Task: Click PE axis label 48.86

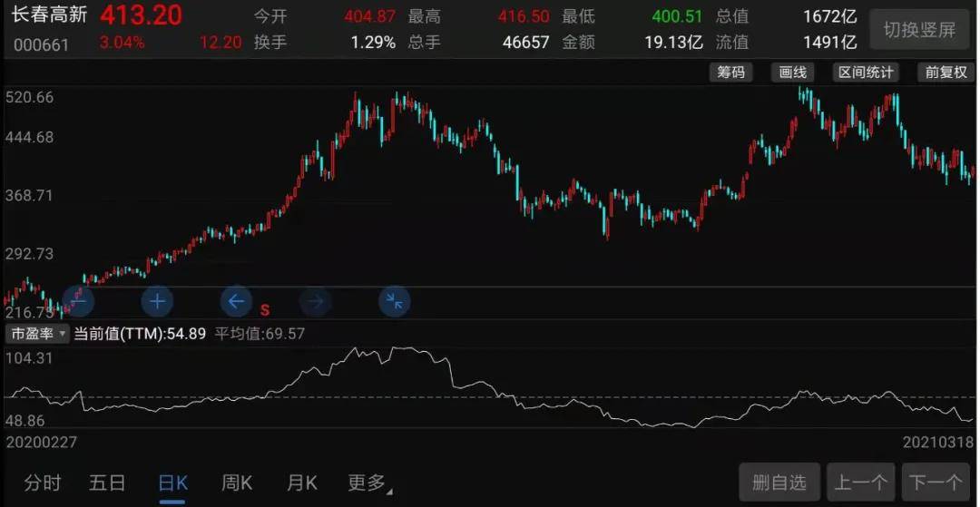Action: coord(25,421)
